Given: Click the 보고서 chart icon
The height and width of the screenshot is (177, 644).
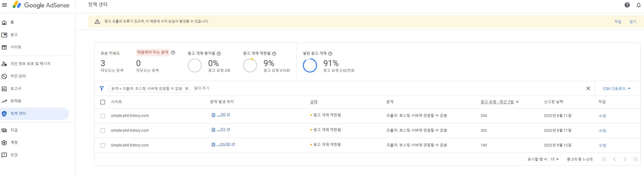Looking at the screenshot, I should [4, 89].
